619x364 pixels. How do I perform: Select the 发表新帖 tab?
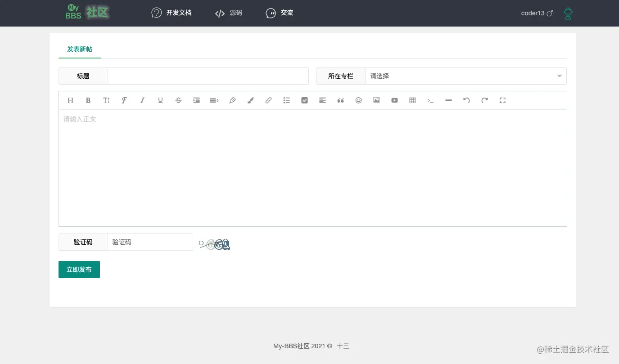tap(80, 49)
